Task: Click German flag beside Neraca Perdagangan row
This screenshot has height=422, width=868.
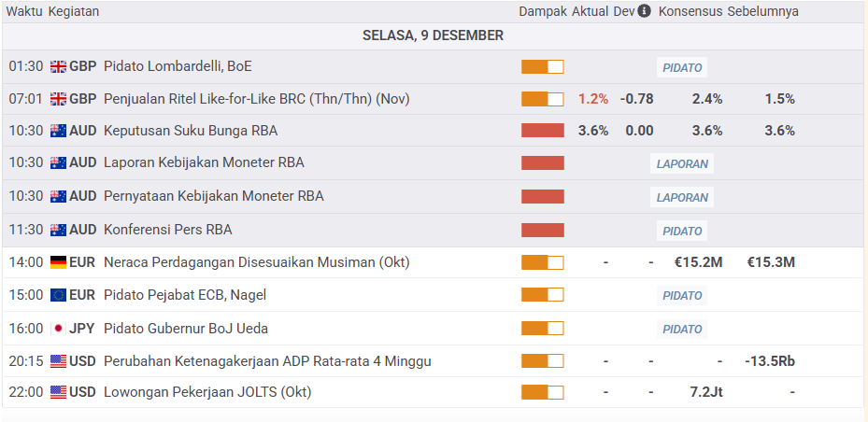Action: pyautogui.click(x=58, y=262)
